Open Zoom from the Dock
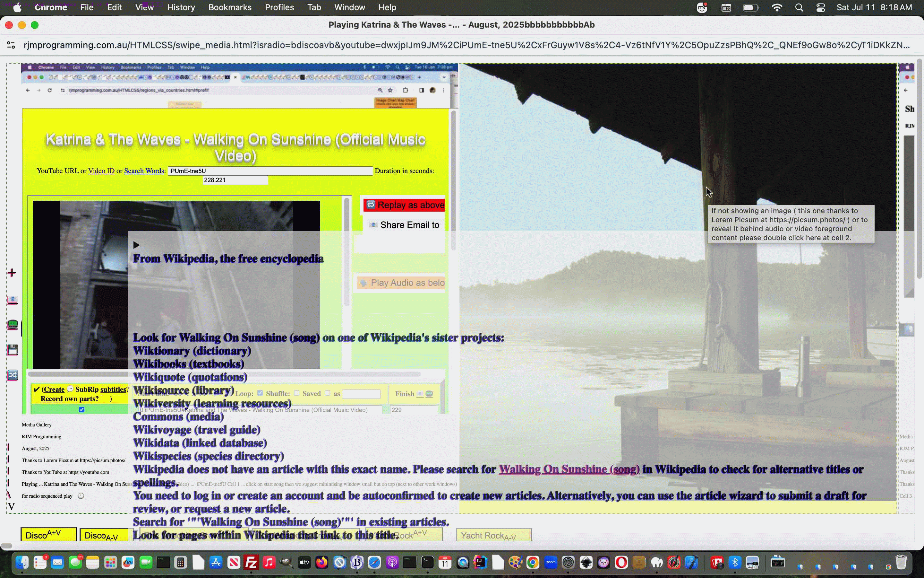This screenshot has height=578, width=924. tap(551, 562)
